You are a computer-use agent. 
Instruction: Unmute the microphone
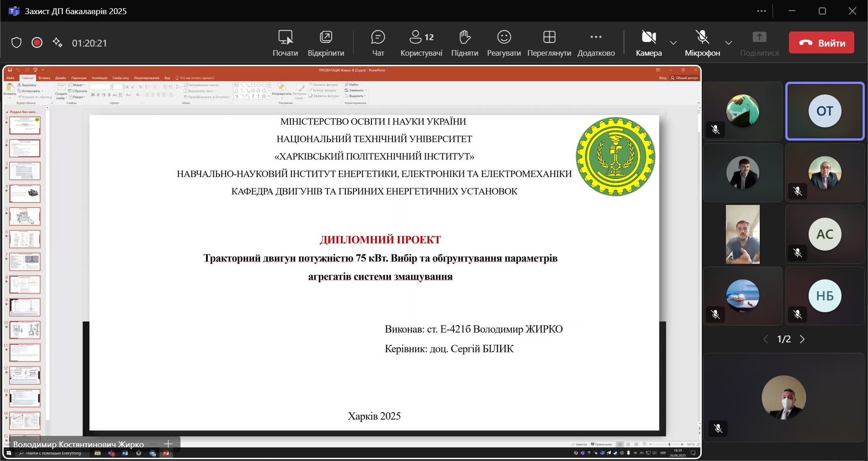point(702,43)
